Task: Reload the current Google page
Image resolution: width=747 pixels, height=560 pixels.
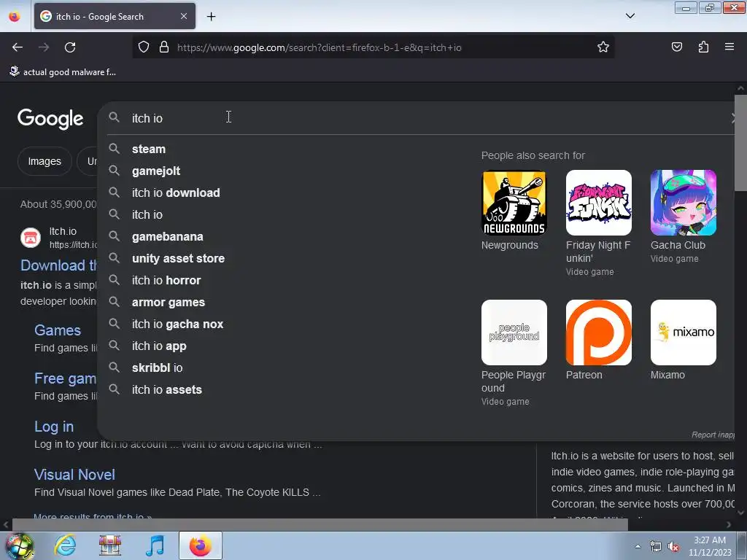Action: click(70, 47)
